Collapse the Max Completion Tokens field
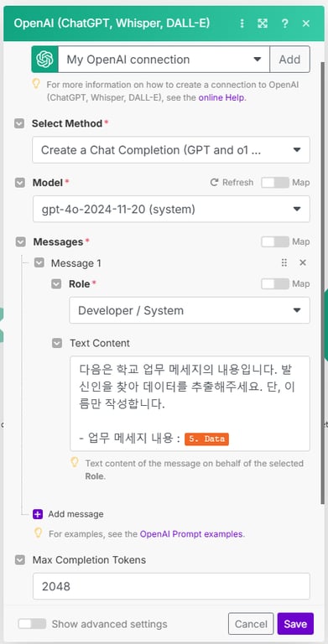 (x=20, y=560)
